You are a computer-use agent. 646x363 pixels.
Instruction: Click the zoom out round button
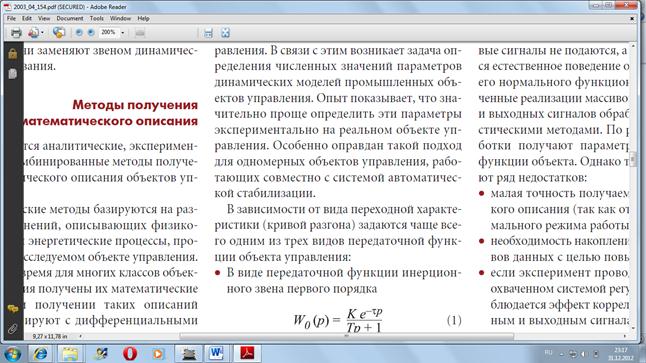tap(79, 33)
